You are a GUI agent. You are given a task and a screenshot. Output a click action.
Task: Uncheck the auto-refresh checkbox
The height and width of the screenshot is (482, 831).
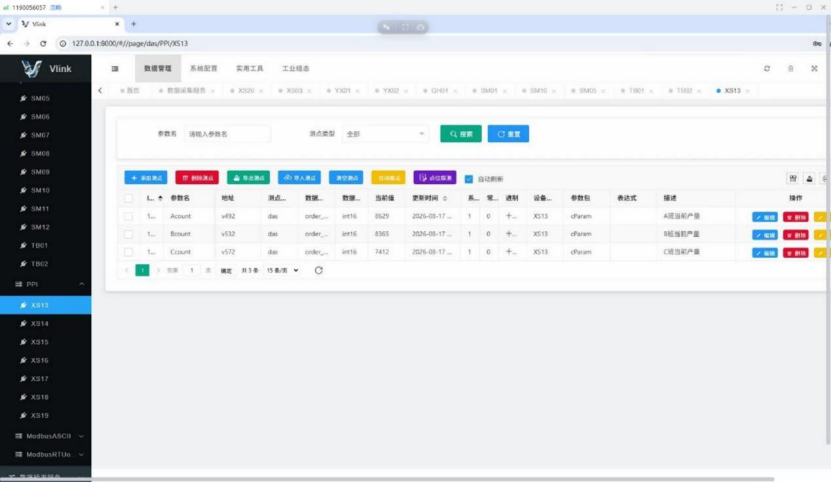(x=468, y=179)
